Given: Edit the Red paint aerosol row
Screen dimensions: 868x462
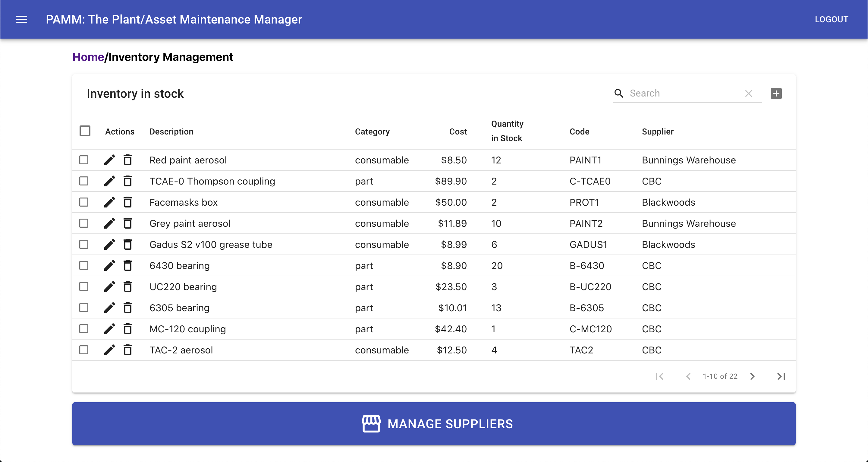Looking at the screenshot, I should [109, 160].
